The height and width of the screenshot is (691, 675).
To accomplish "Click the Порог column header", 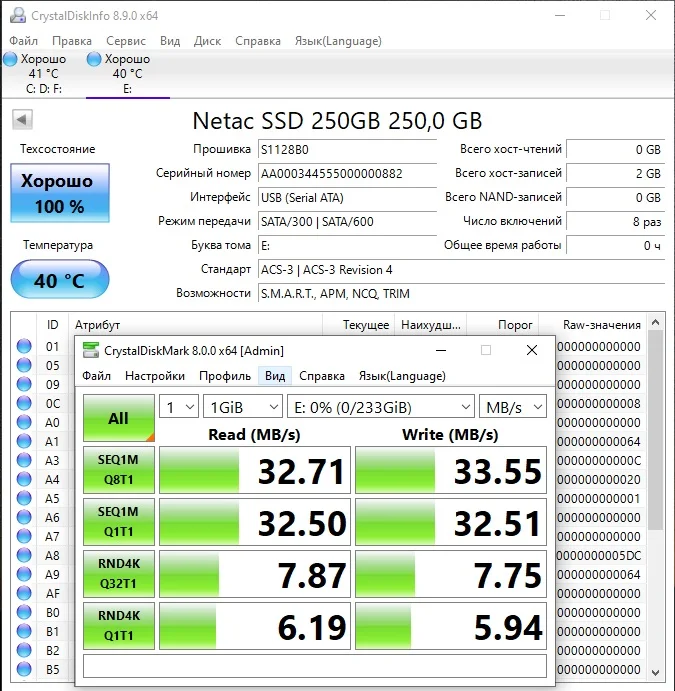I will pyautogui.click(x=503, y=325).
